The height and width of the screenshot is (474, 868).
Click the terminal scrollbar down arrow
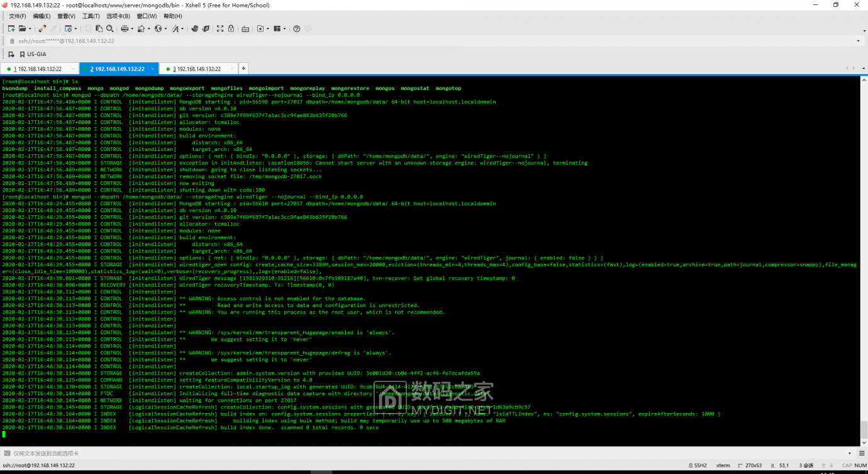[x=864, y=441]
